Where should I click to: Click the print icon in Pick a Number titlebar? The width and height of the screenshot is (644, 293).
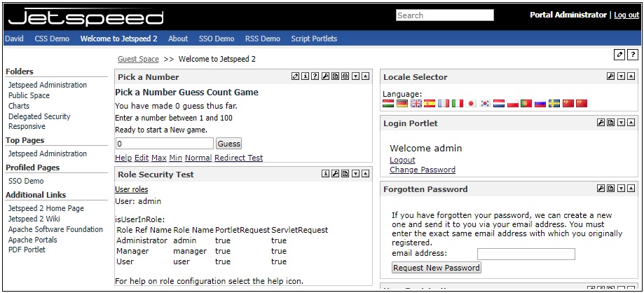[x=345, y=76]
